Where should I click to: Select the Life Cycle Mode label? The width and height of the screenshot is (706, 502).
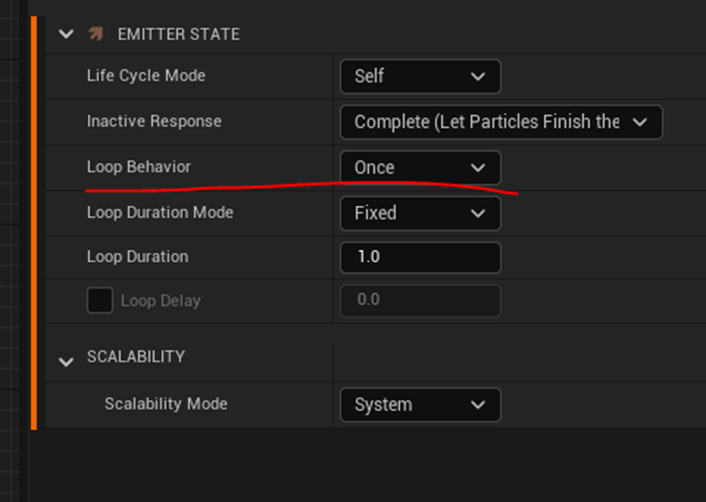click(146, 76)
